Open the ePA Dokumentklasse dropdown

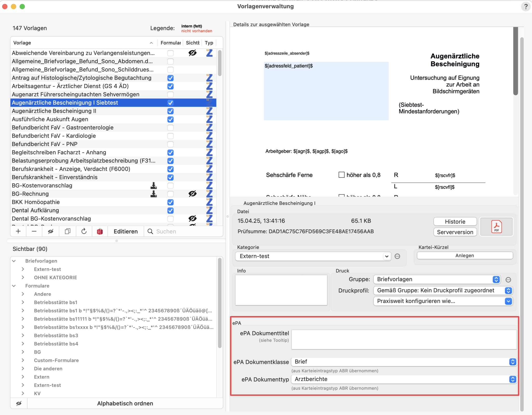click(404, 362)
